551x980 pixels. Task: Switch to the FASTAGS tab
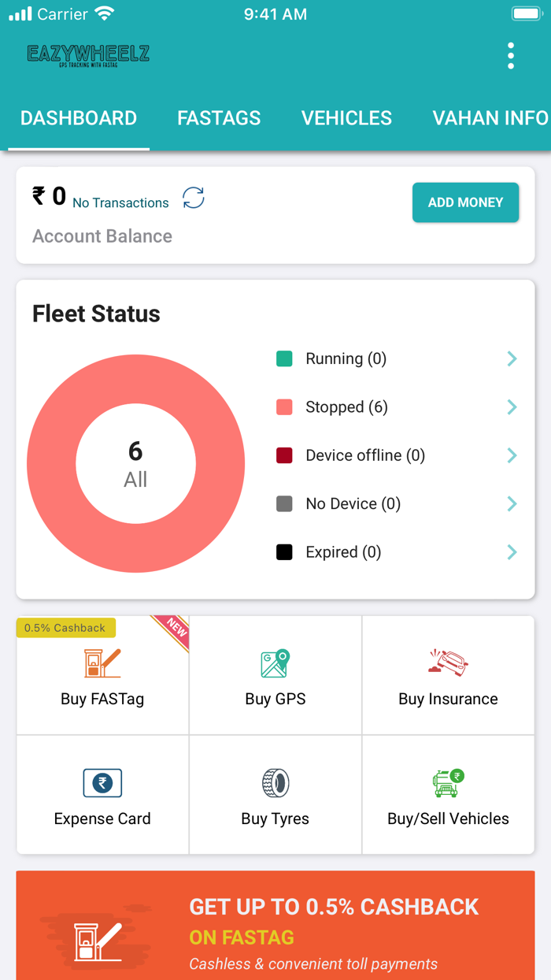tap(219, 117)
